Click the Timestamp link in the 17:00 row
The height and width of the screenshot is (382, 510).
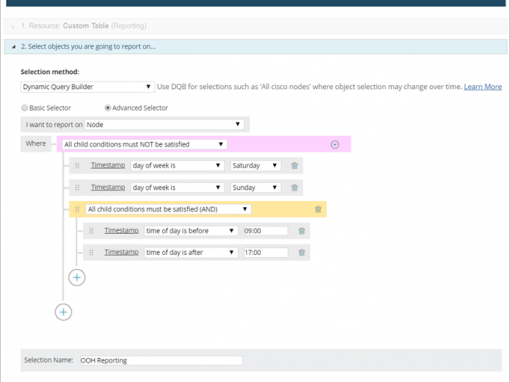pos(121,252)
